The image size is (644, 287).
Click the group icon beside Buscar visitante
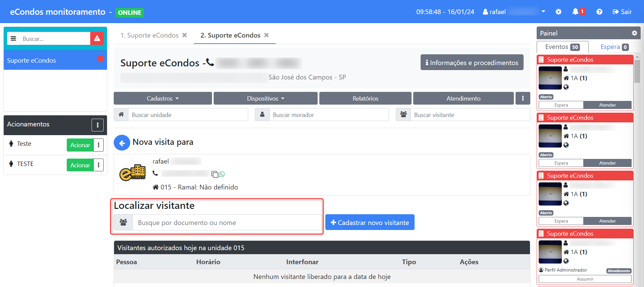[404, 115]
